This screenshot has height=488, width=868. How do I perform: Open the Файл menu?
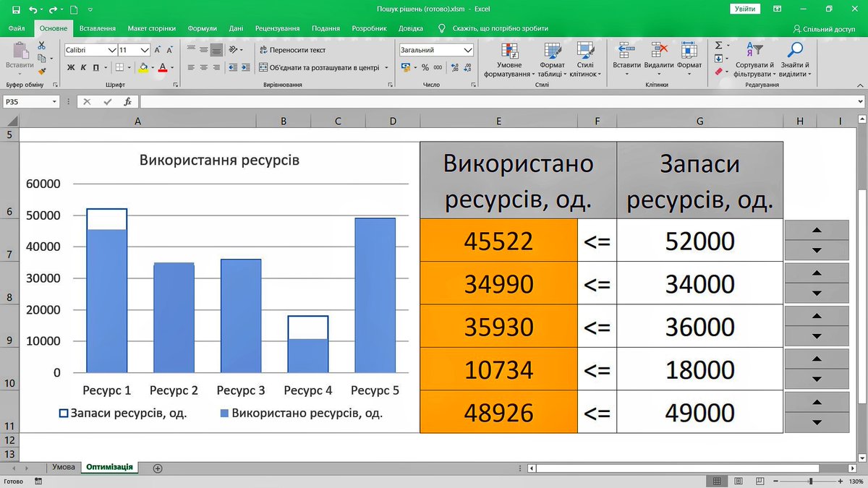(x=17, y=28)
